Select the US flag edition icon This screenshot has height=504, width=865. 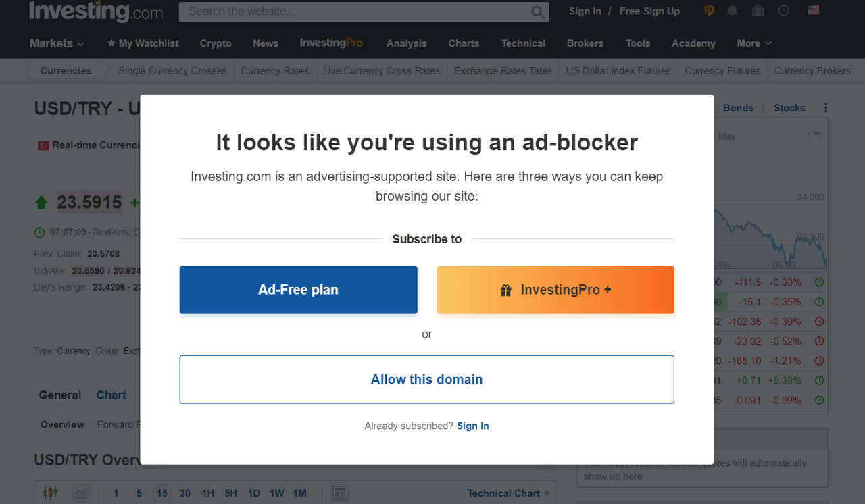point(814,10)
